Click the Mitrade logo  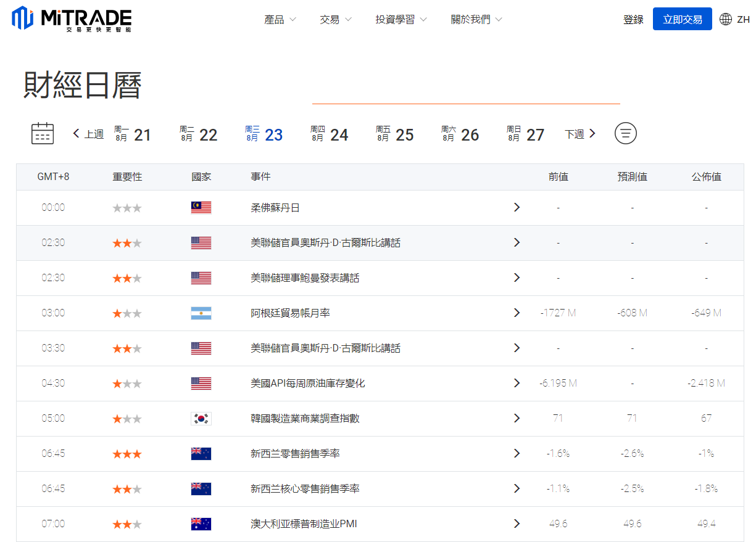point(71,19)
